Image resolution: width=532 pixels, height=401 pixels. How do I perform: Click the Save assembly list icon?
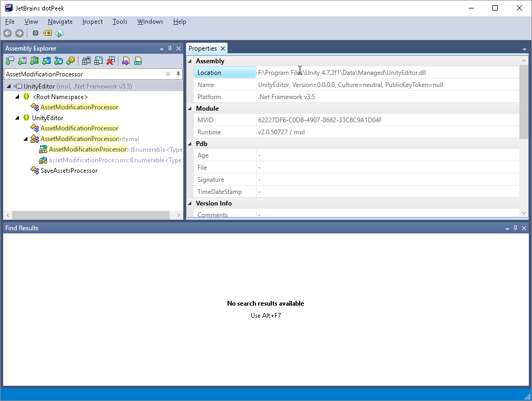(98, 61)
